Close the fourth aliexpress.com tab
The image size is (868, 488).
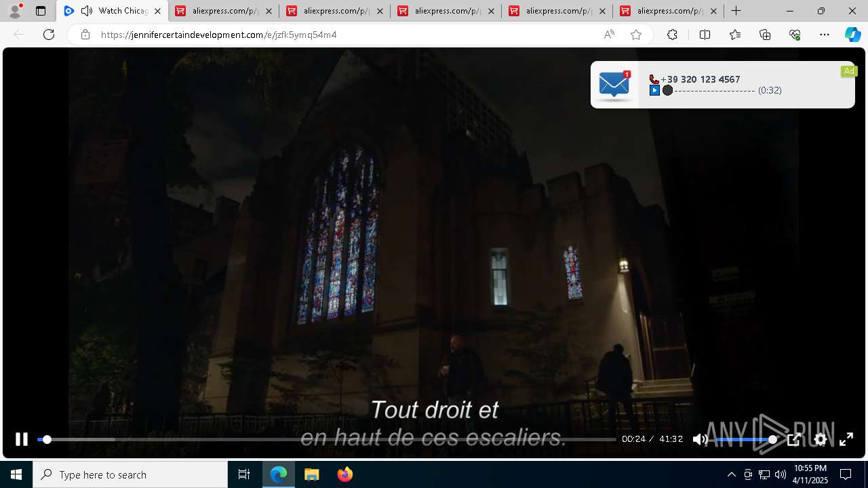coord(602,11)
